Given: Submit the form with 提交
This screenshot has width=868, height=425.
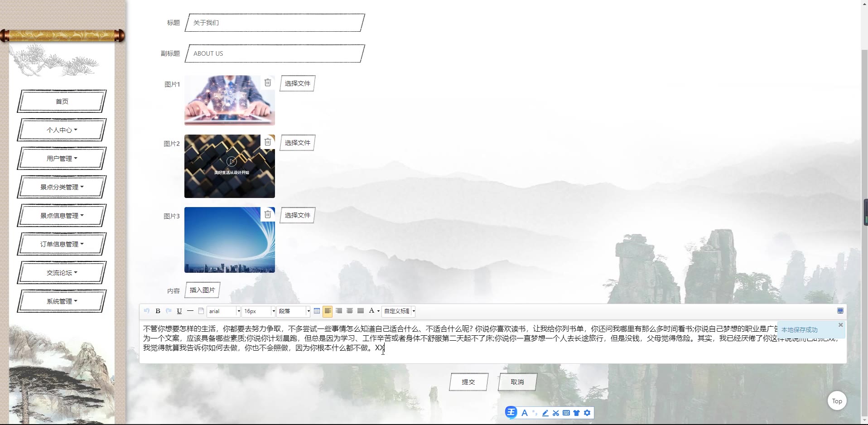Looking at the screenshot, I should (468, 382).
